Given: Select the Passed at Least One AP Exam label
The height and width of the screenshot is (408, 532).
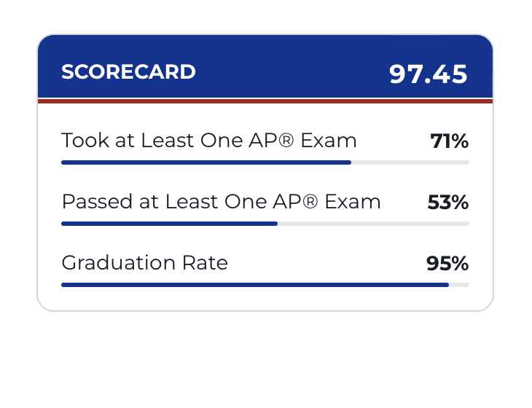Looking at the screenshot, I should pyautogui.click(x=222, y=202).
